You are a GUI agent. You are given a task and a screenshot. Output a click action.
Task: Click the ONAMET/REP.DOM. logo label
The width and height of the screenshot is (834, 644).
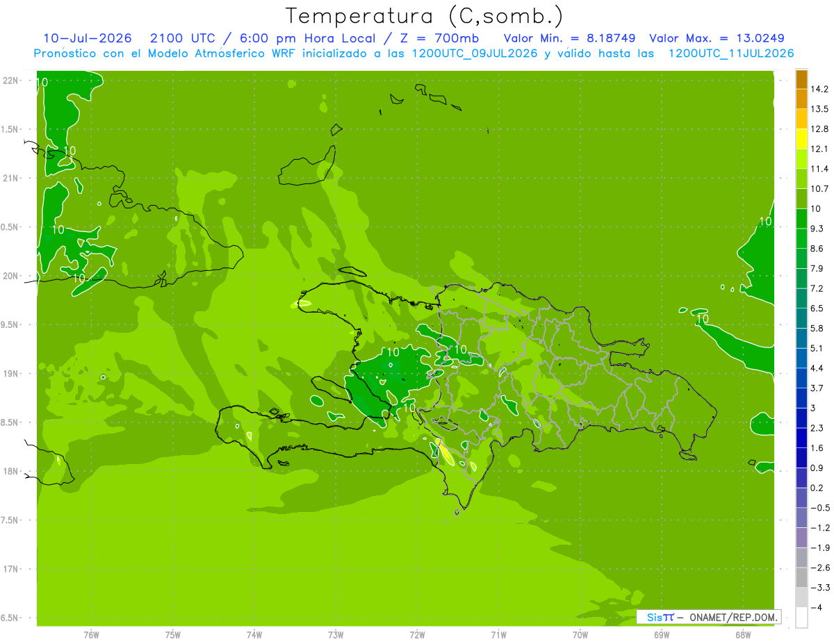(708, 617)
